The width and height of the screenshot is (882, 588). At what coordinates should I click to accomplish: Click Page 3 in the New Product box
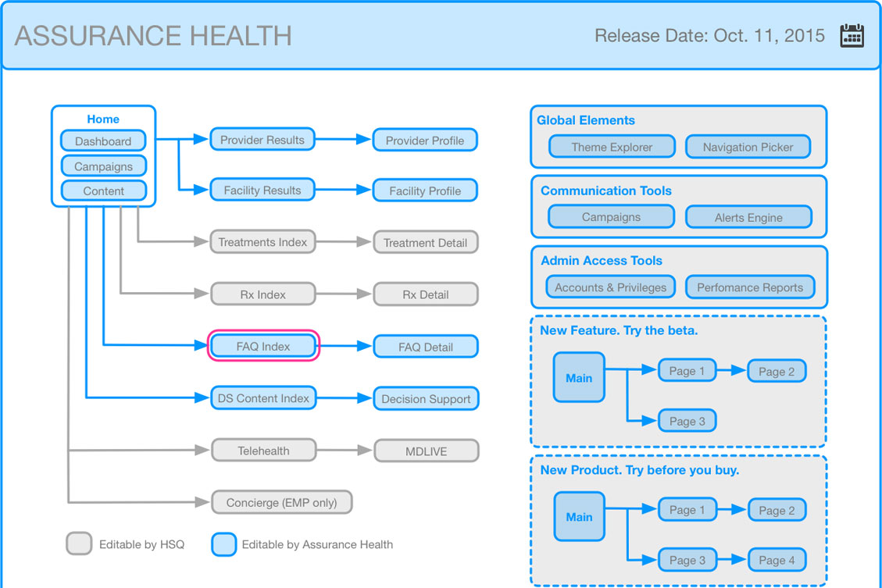pos(687,560)
